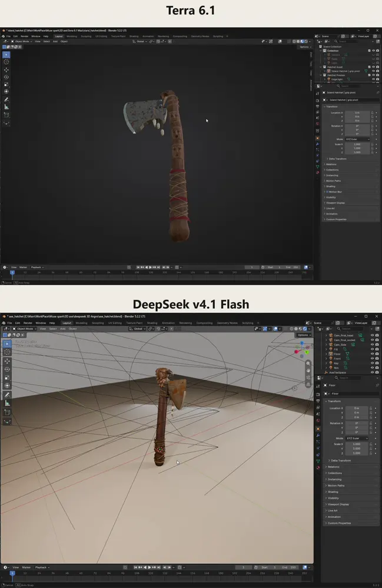Hide Key light in DeepSeek outliner
382x588 pixels.
[372, 363]
